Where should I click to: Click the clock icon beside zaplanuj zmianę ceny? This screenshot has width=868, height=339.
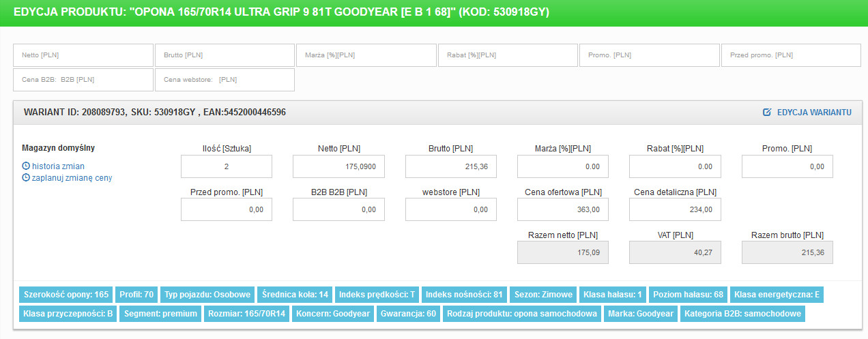(x=26, y=178)
